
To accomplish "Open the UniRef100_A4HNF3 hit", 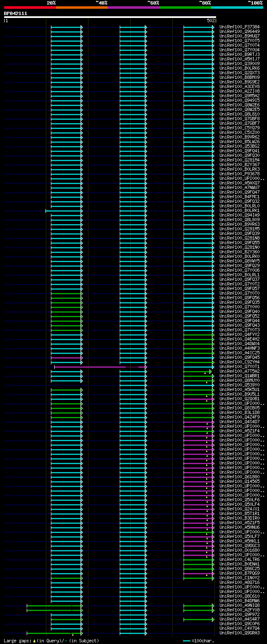I will tap(239, 348).
